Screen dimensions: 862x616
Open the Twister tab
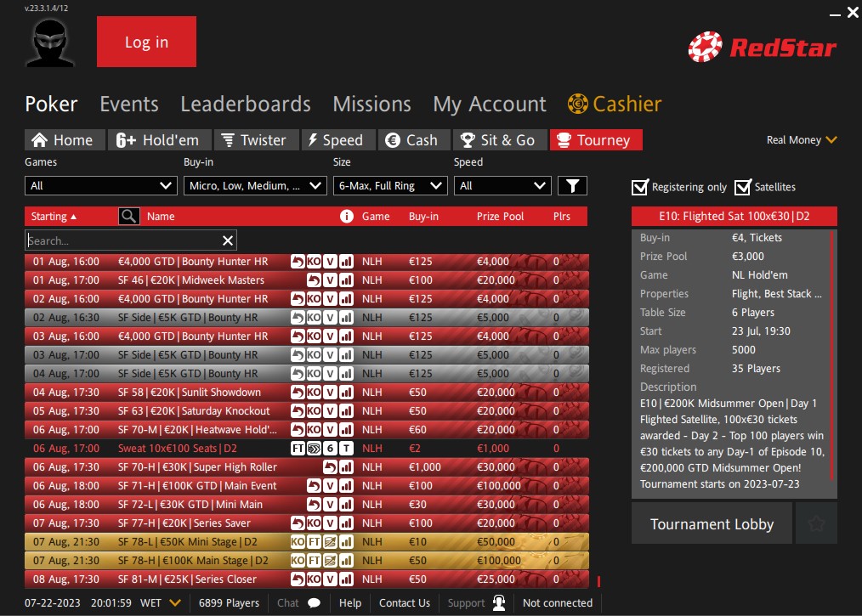[x=256, y=140]
